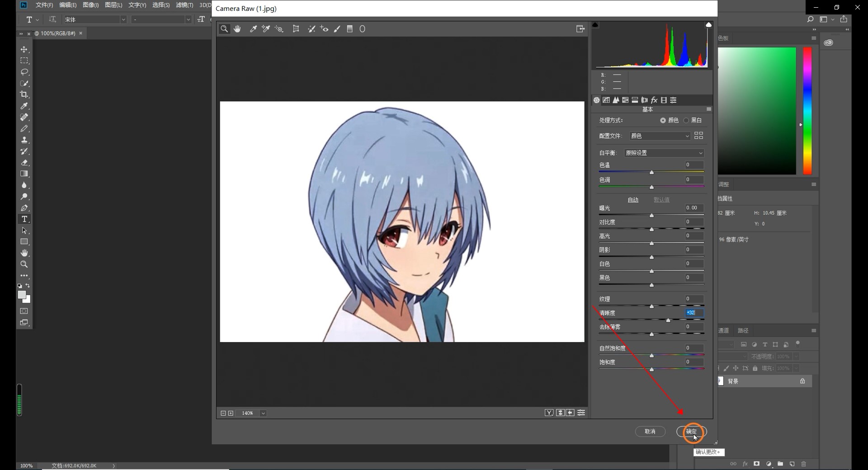
Task: Toggle before/after view with Y button
Action: coord(549,413)
